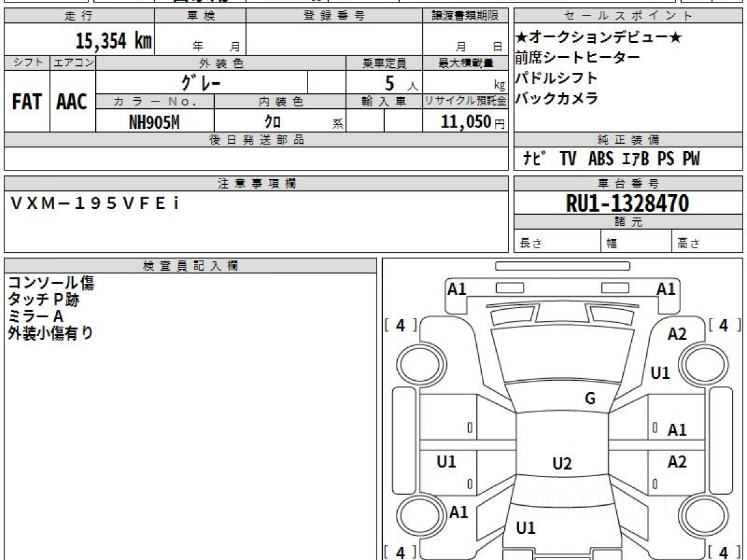Click the 諸元 header

click(629, 223)
